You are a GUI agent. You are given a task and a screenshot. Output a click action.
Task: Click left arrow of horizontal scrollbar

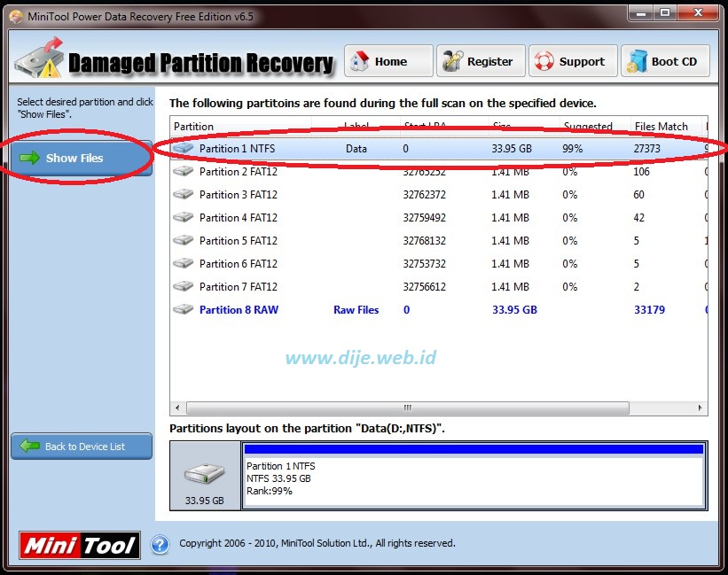pyautogui.click(x=177, y=408)
